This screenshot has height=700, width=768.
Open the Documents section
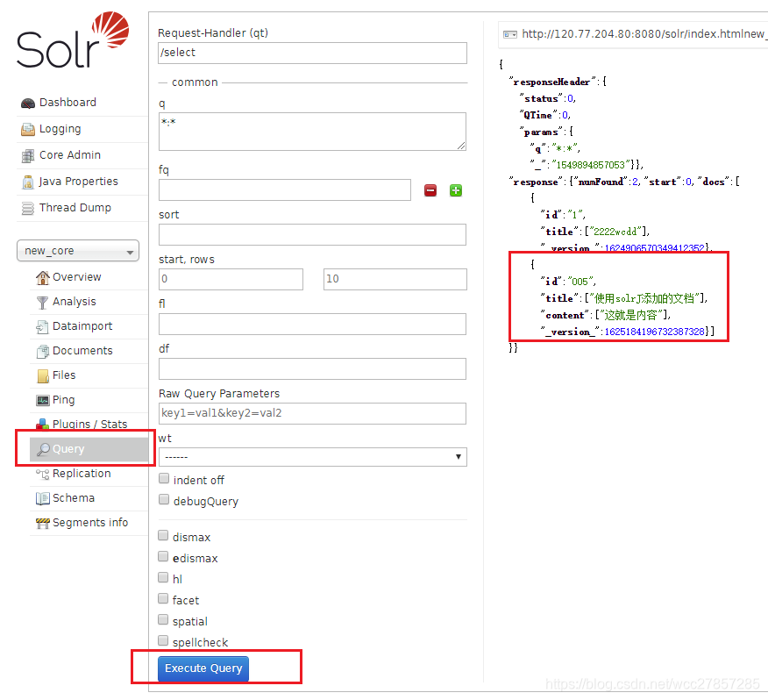click(82, 351)
